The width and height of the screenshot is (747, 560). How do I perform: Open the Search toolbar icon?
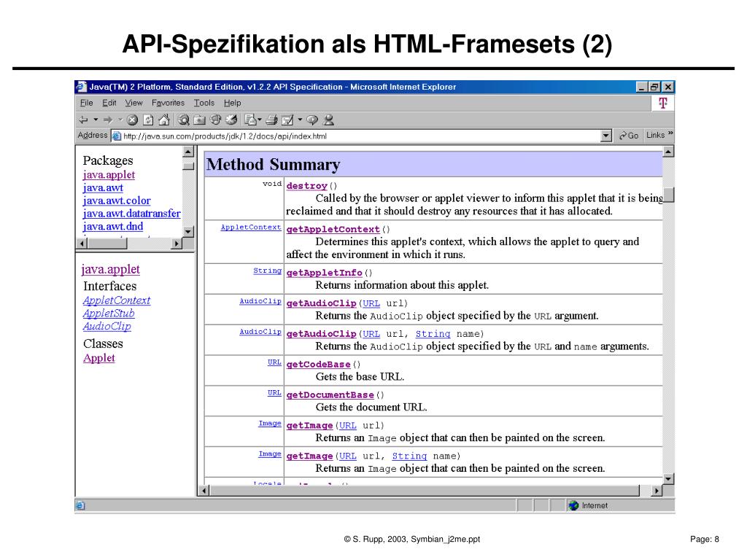pyautogui.click(x=183, y=120)
